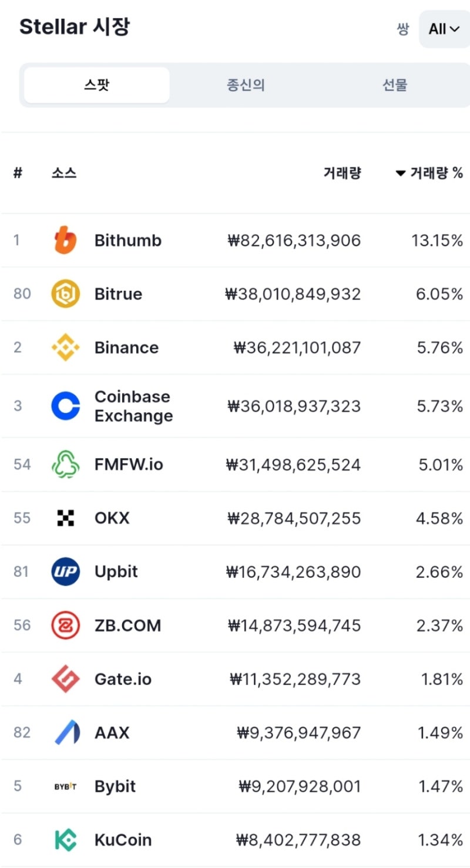Click the KuCoin green logo icon
Viewport: 470px width, 868px height.
pos(65,840)
